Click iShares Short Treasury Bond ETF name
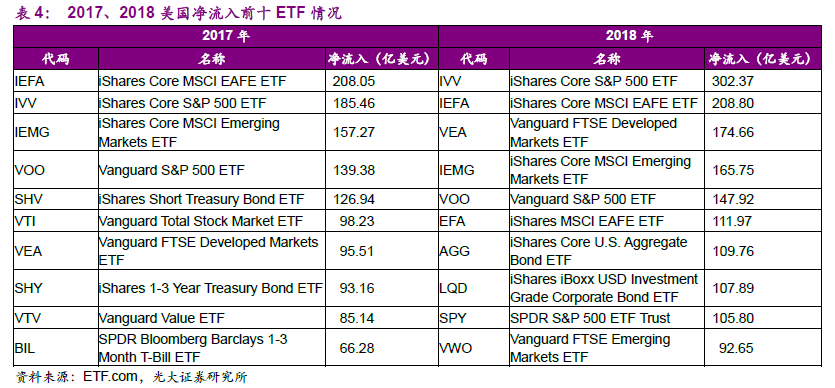The width and height of the screenshot is (835, 388). point(202,199)
